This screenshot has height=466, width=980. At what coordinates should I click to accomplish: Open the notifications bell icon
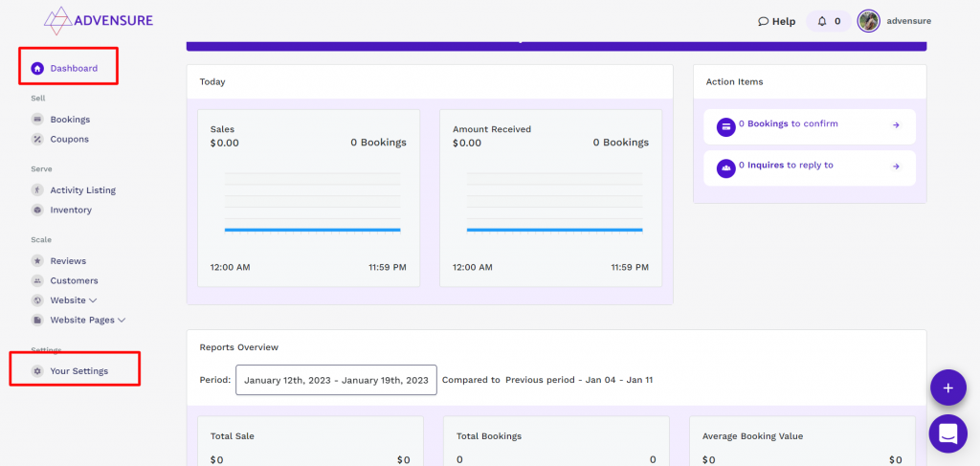coord(821,21)
